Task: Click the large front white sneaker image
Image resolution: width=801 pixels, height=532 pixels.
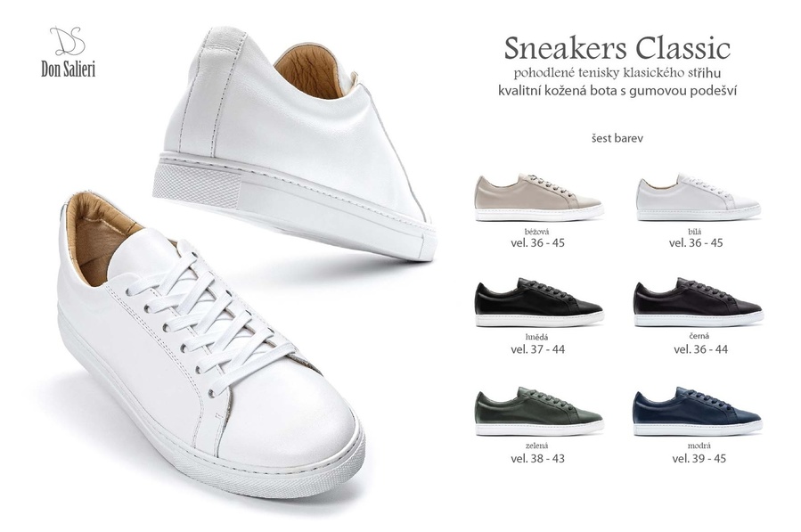Action: pos(209,348)
